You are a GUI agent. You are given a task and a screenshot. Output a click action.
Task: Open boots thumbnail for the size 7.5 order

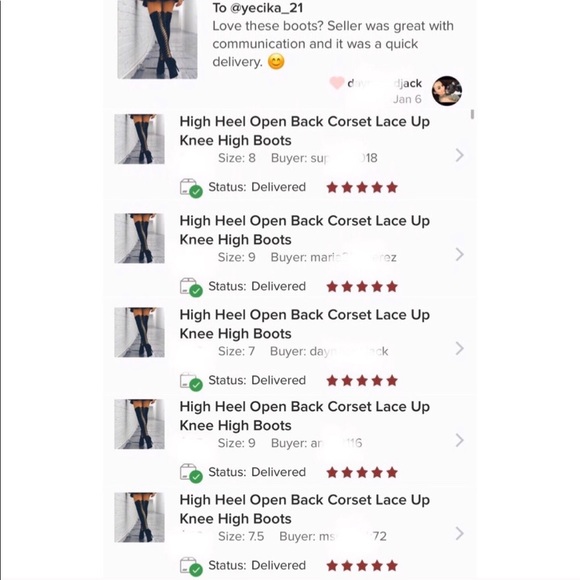(x=139, y=517)
